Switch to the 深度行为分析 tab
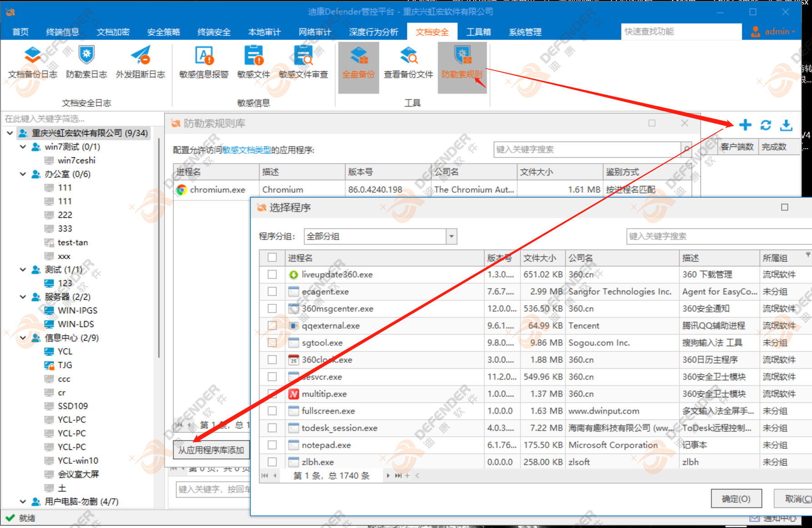The image size is (812, 528). tap(374, 32)
